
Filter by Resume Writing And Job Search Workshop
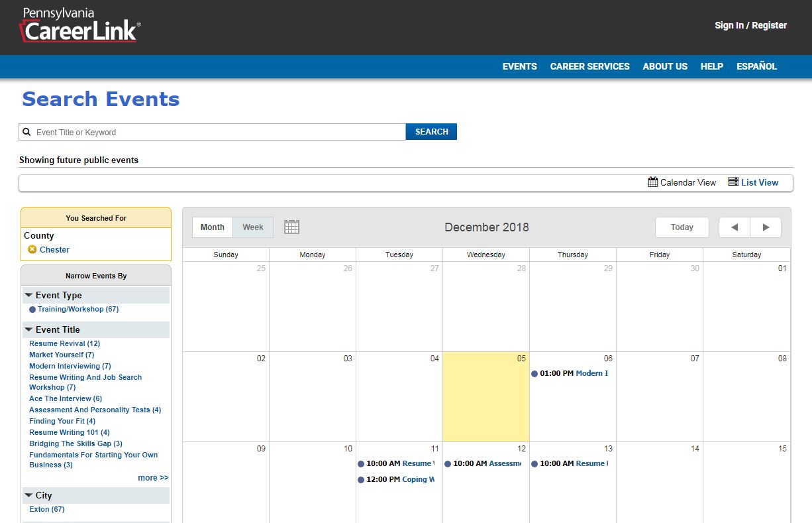tap(85, 382)
